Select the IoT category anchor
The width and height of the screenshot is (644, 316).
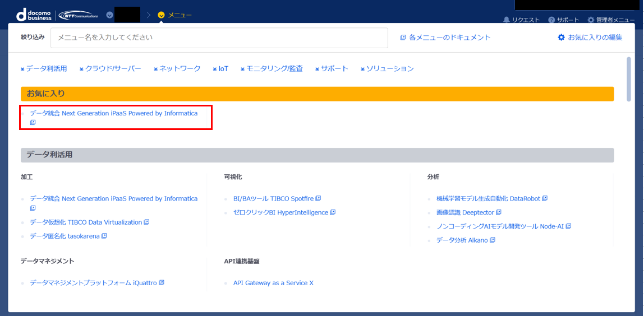[x=220, y=69]
